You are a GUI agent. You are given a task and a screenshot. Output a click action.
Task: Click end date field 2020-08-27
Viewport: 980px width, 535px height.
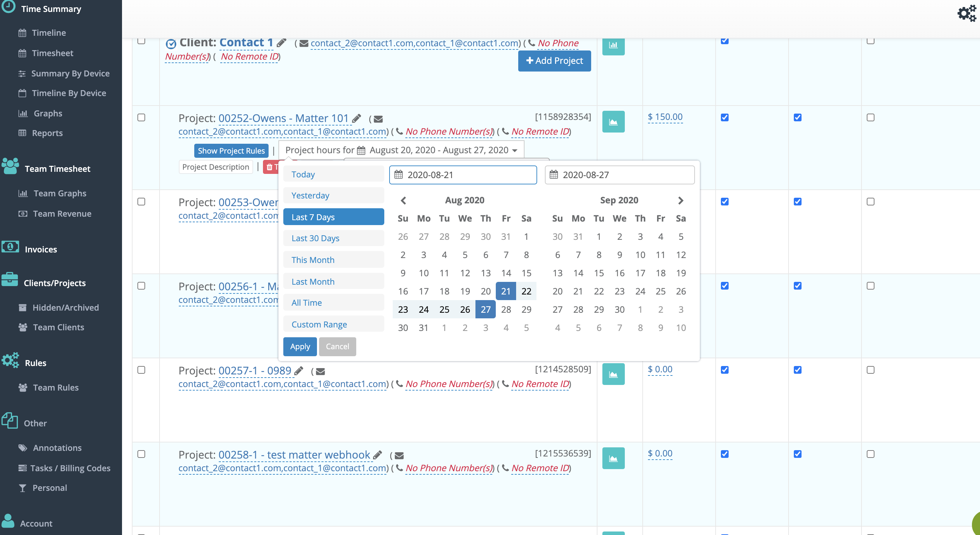pyautogui.click(x=619, y=175)
